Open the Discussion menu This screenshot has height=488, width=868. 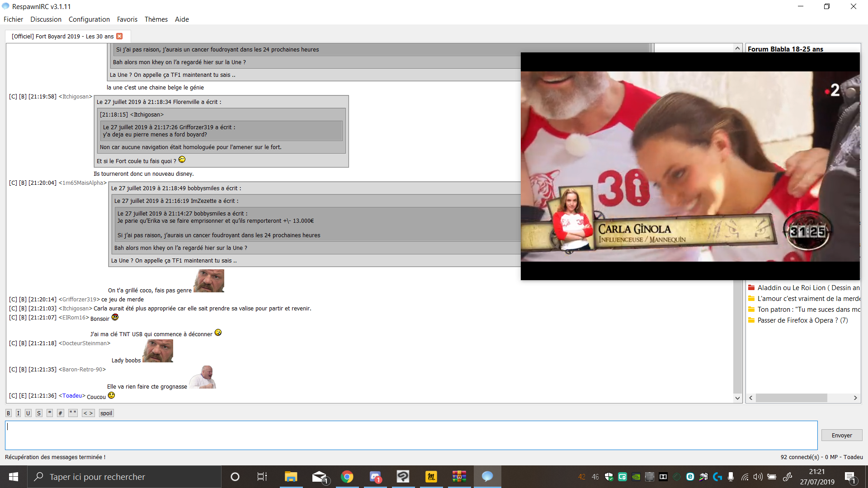tap(46, 19)
